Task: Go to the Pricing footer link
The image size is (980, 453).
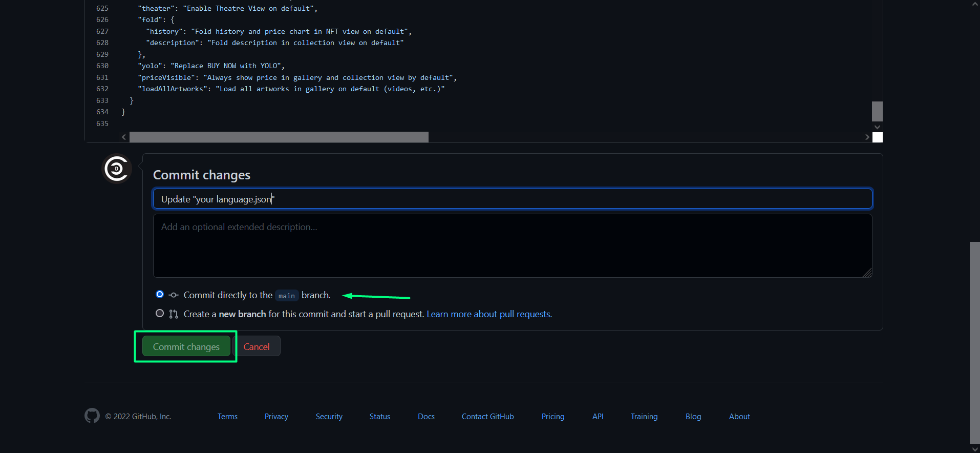Action: point(553,417)
